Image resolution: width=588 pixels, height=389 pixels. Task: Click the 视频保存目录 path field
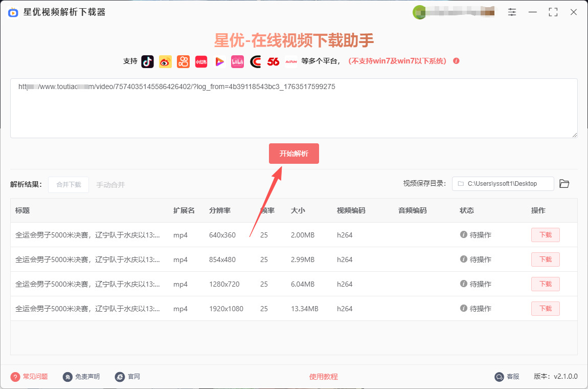(x=503, y=184)
